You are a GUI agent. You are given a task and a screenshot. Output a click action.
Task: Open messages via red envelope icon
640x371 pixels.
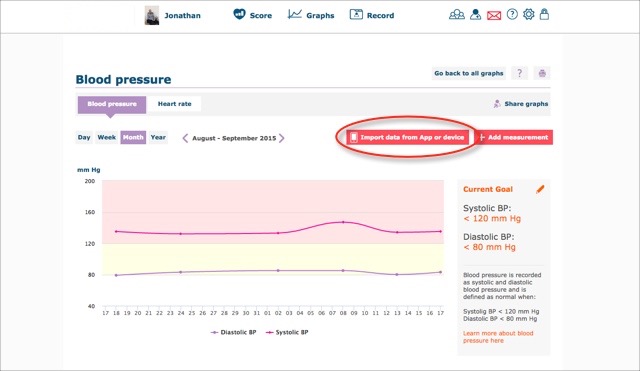pyautogui.click(x=494, y=16)
